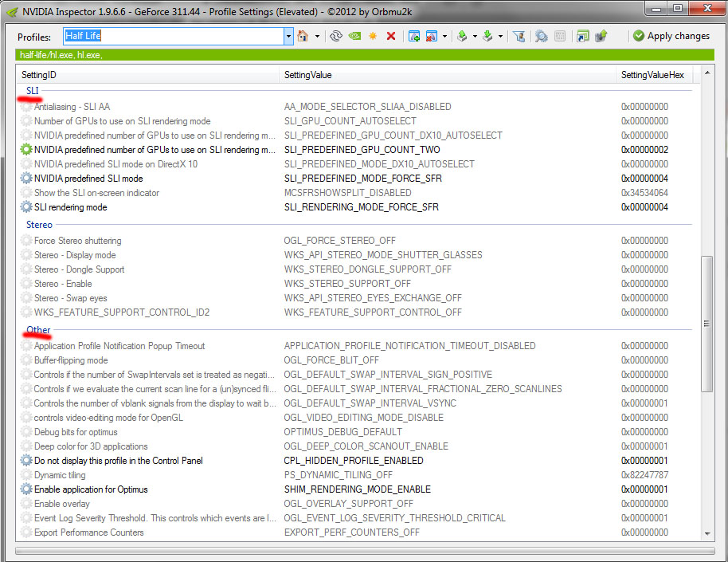Image resolution: width=728 pixels, height=562 pixels.
Task: Click value AA_MODE_SELECTOR_SLIAA_DISABLED
Action: (367, 107)
